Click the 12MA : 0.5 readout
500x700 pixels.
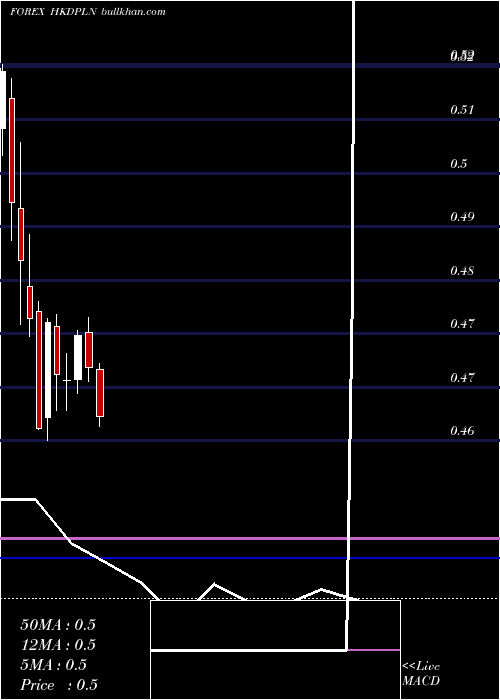tap(58, 645)
